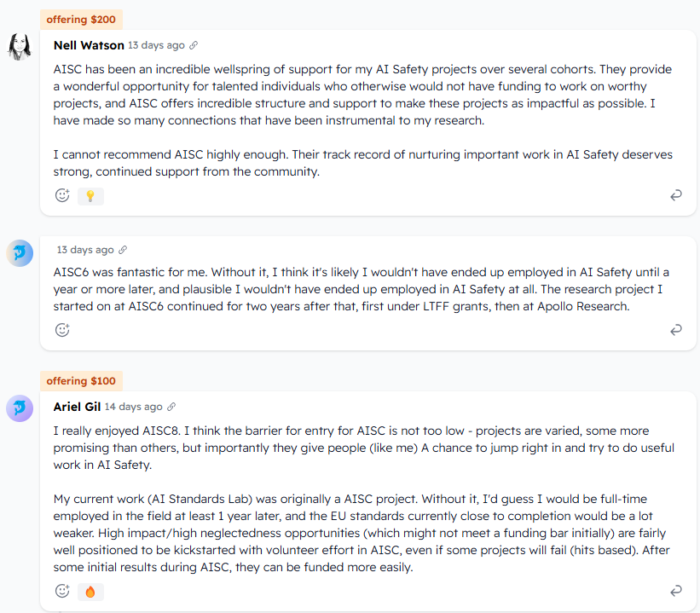The width and height of the screenshot is (700, 613).
Task: Click the 'offering $100' badge
Action: tap(81, 381)
